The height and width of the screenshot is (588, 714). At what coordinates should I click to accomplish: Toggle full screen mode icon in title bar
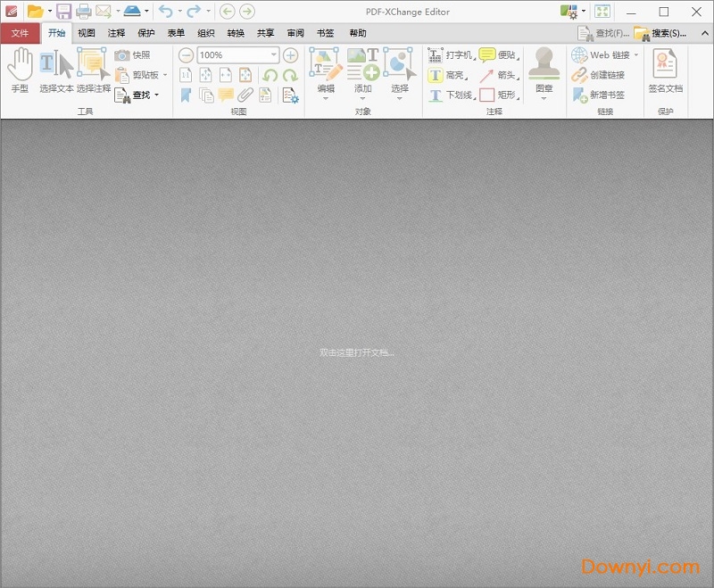point(602,12)
